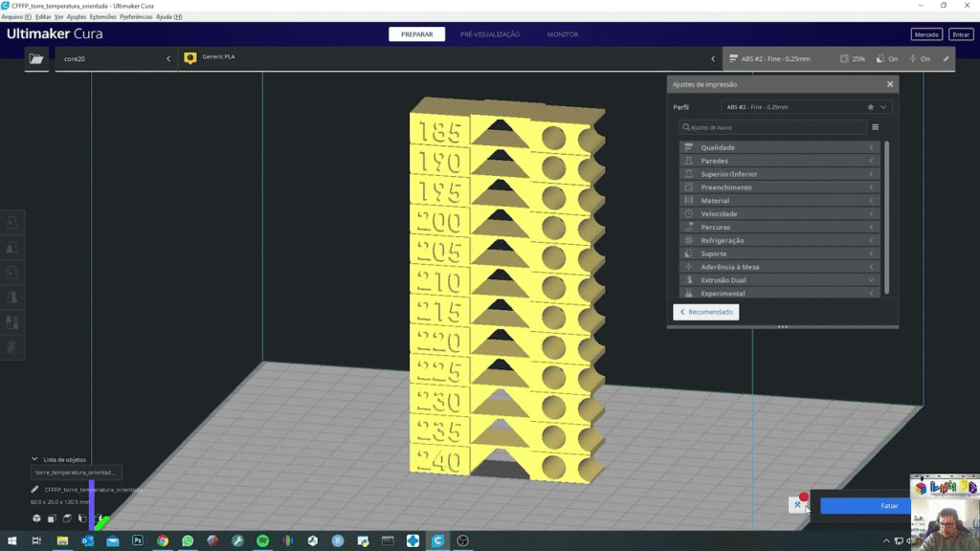Image resolution: width=980 pixels, height=551 pixels.
Task: Open file using the folder icon
Action: 36,58
